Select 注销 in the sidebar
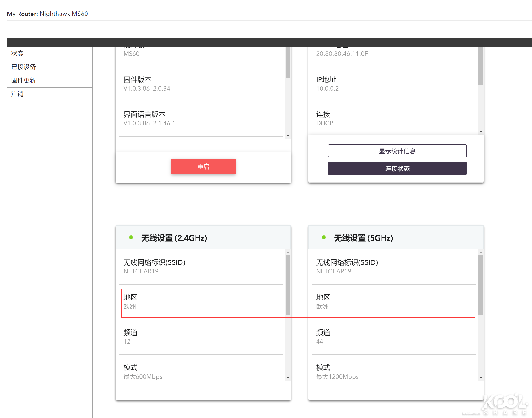Screen dimensions: 532x418 tap(17, 94)
